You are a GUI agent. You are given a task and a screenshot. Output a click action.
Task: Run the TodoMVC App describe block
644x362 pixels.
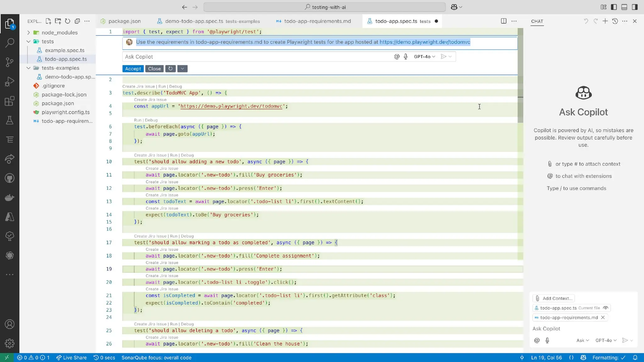(162, 86)
